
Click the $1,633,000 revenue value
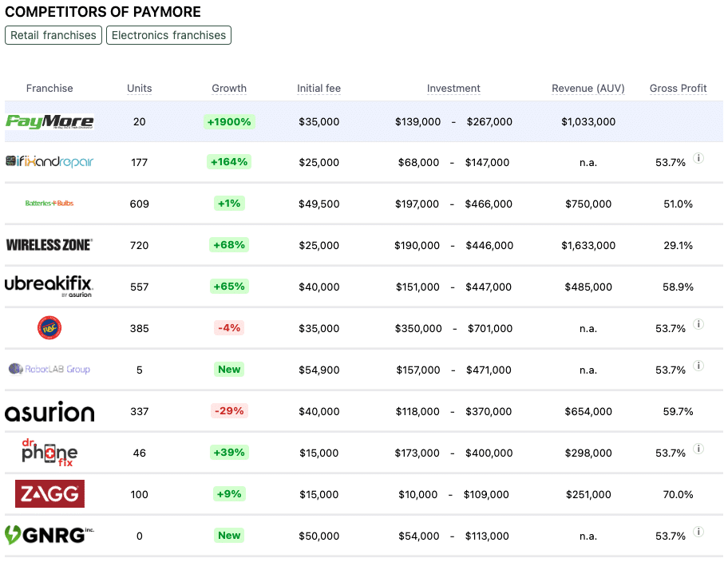pos(588,245)
